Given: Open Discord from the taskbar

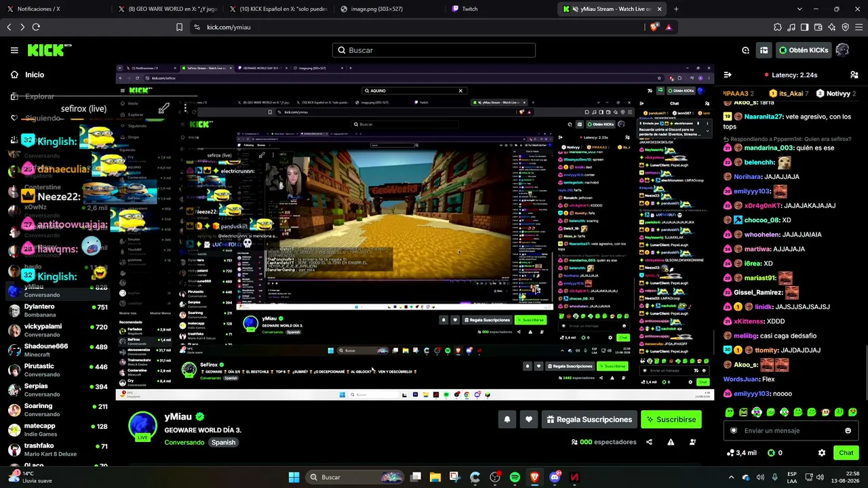Looking at the screenshot, I should tap(555, 477).
